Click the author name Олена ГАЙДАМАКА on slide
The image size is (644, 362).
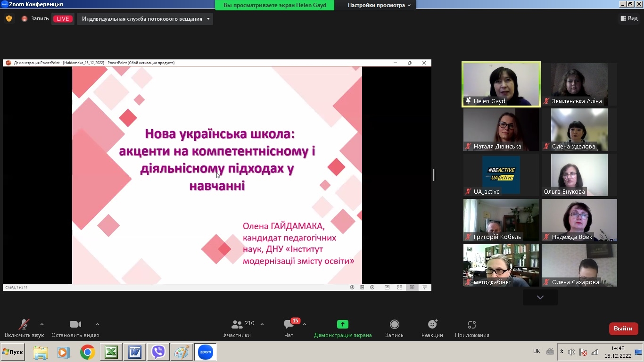pos(284,226)
